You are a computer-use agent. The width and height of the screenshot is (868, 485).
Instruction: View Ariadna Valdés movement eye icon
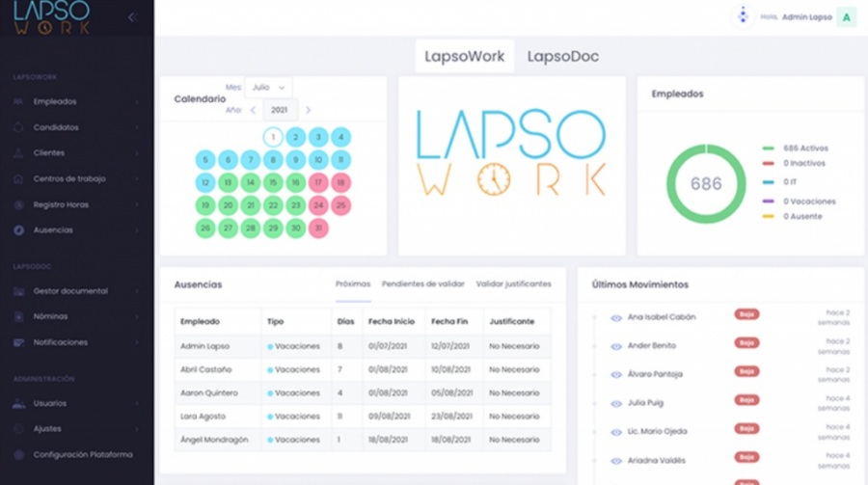click(616, 461)
